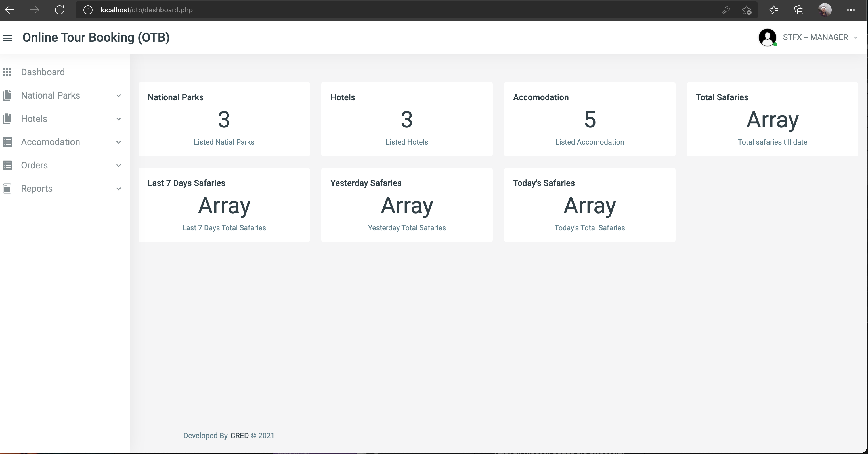Screen dimensions: 868x454
Task: Click the Accomodation list icon
Action: (7, 142)
